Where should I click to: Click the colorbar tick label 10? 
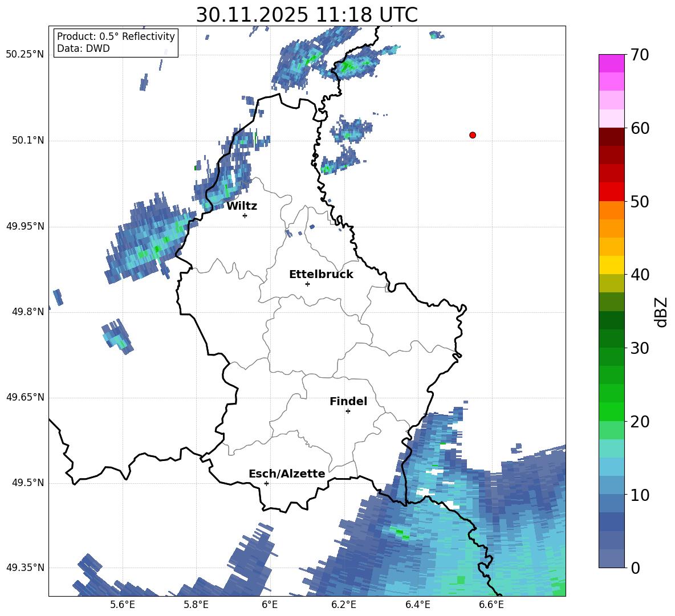[x=640, y=495]
